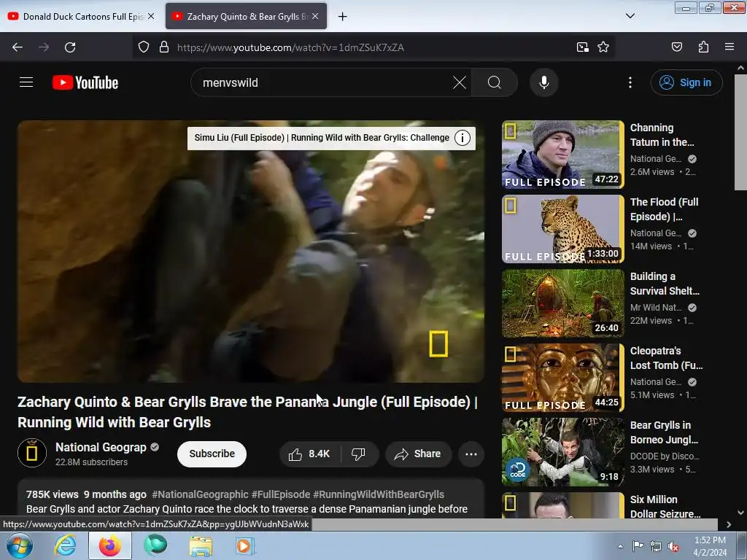
Task: Click 'Six Million Dollar Seizure' title
Action: click(x=665, y=507)
